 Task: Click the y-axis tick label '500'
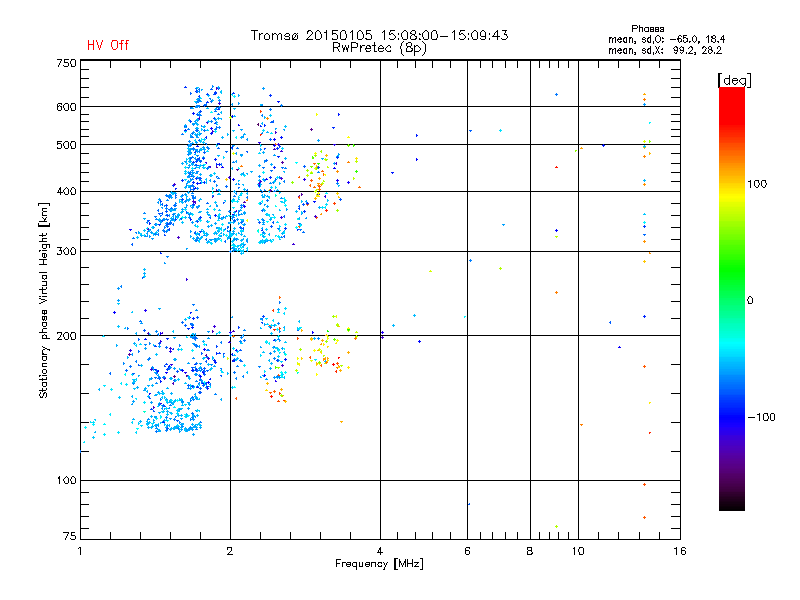click(x=66, y=145)
